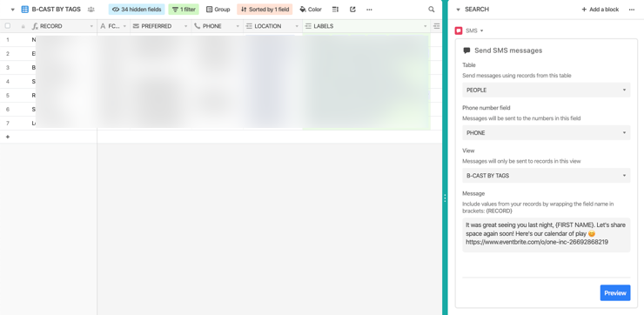Image resolution: width=644 pixels, height=315 pixels.
Task: Open the RECORD column dropdown arrow
Action: click(91, 26)
